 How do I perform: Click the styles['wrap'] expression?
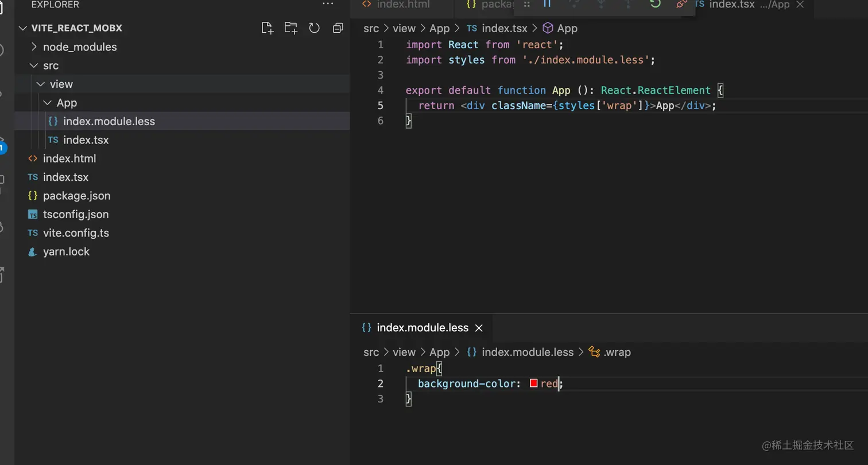click(x=600, y=106)
